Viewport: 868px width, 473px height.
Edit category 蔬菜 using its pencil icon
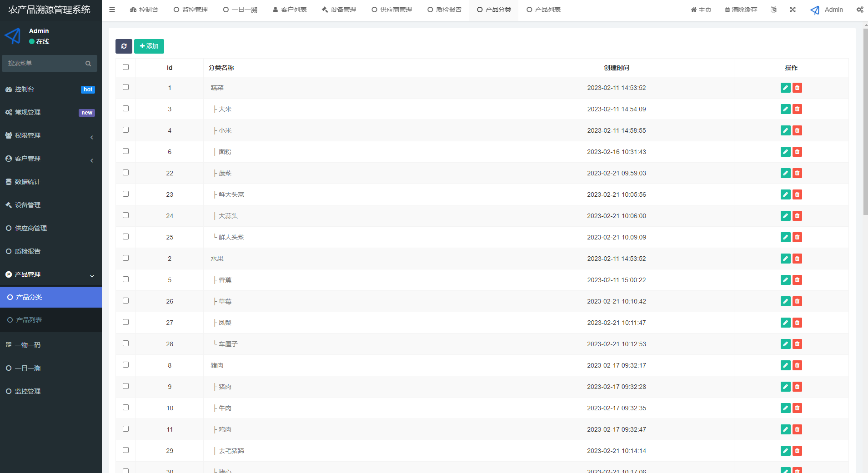[785, 87]
